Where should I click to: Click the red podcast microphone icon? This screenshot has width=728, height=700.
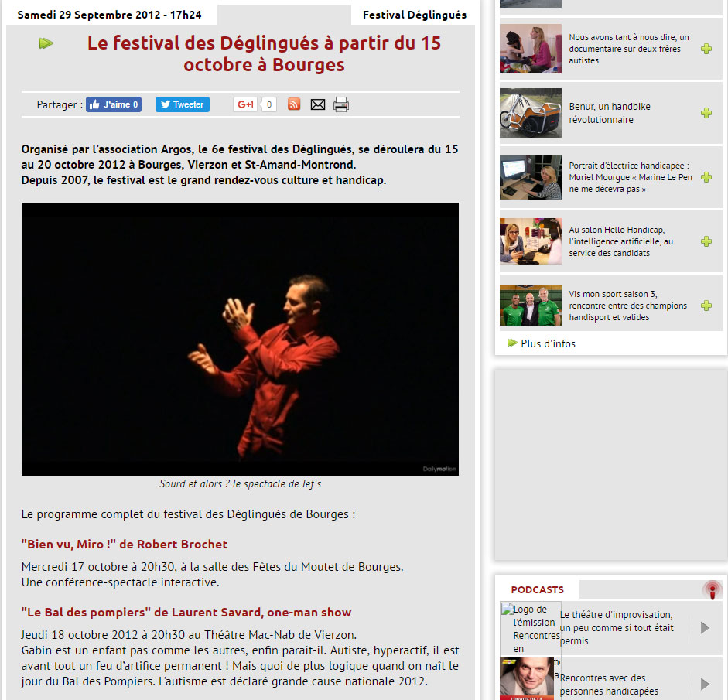pyautogui.click(x=713, y=589)
